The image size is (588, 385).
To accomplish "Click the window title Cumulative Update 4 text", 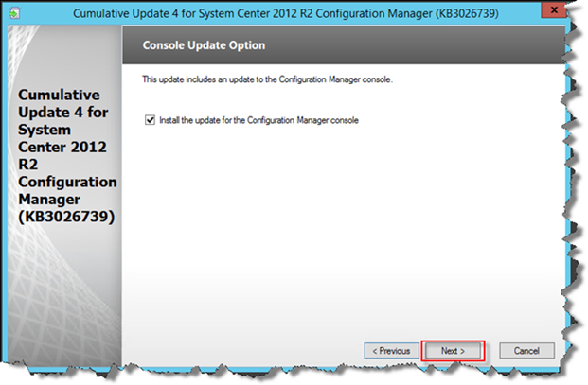I will [x=286, y=14].
